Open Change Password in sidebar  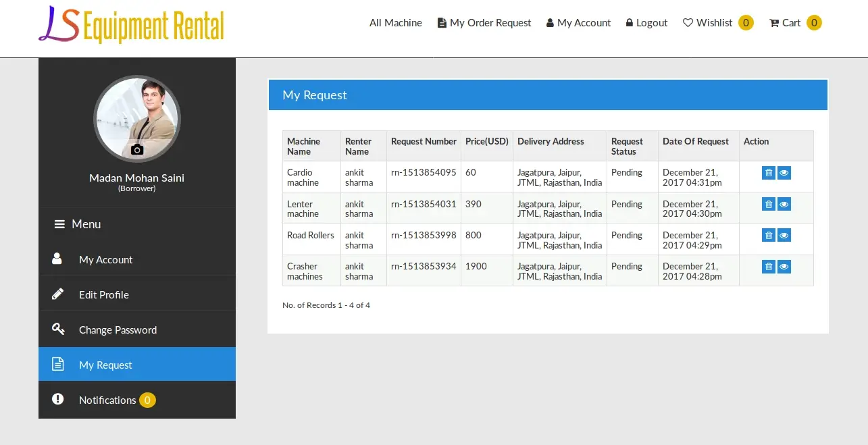click(137, 330)
